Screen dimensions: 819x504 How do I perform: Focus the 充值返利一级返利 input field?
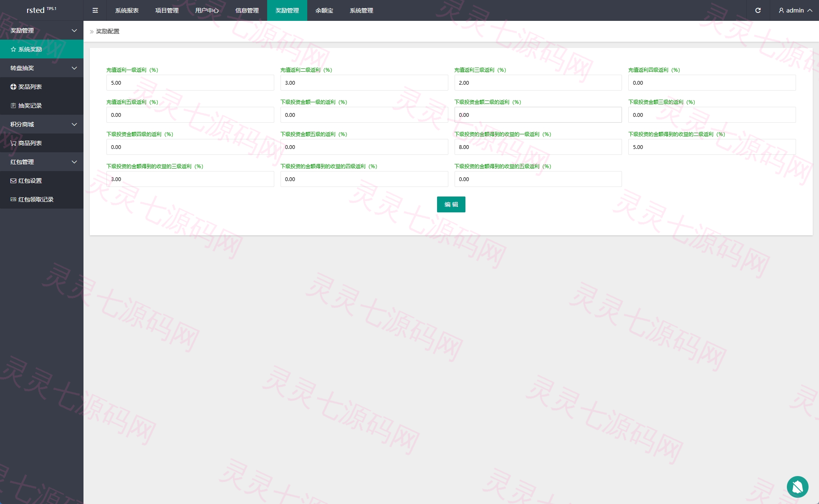coord(190,83)
